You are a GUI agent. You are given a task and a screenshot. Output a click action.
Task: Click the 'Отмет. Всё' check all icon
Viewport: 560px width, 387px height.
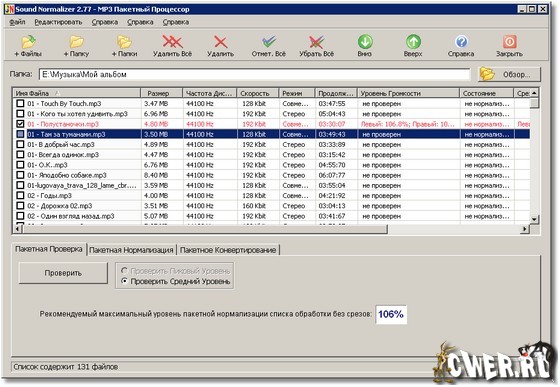[269, 42]
